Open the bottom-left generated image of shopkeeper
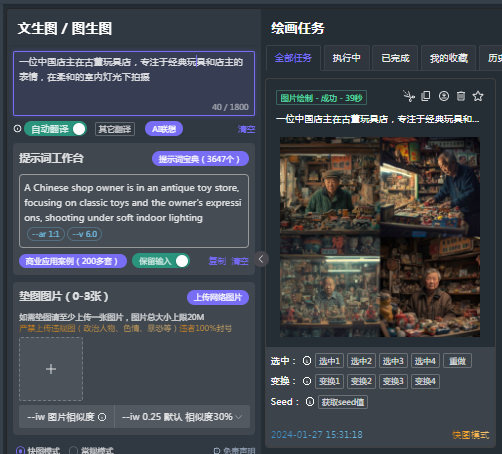The height and width of the screenshot is (454, 502). click(x=330, y=287)
